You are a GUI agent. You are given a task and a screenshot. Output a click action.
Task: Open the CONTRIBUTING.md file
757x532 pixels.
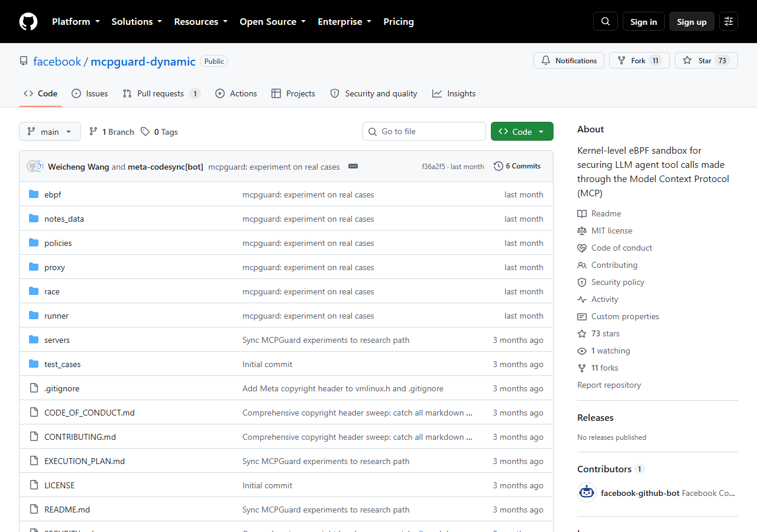pos(80,437)
